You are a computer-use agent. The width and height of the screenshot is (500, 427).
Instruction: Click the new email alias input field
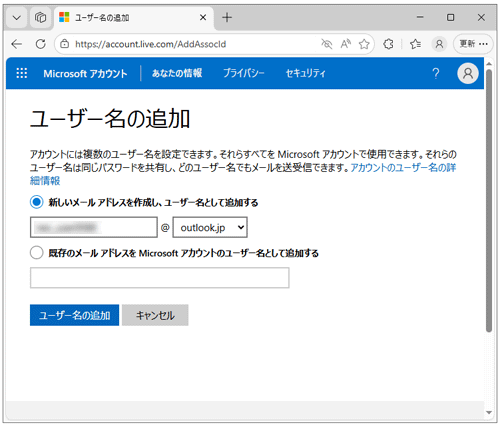[94, 227]
